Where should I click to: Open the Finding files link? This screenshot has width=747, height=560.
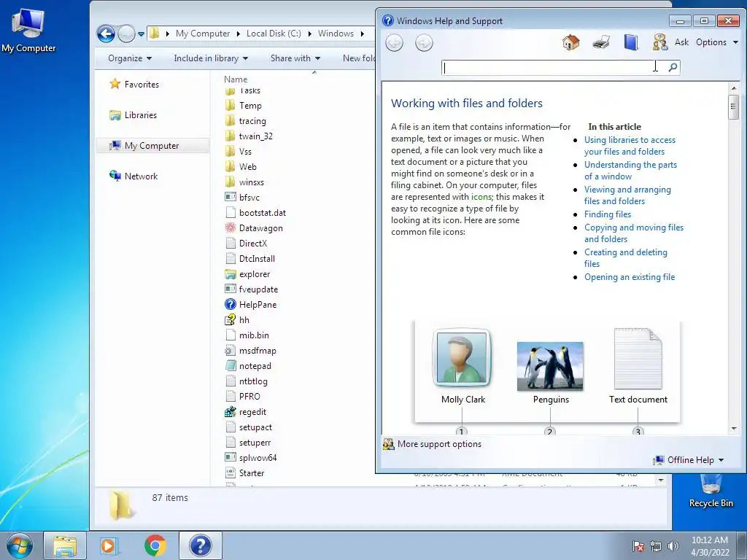[x=608, y=214]
